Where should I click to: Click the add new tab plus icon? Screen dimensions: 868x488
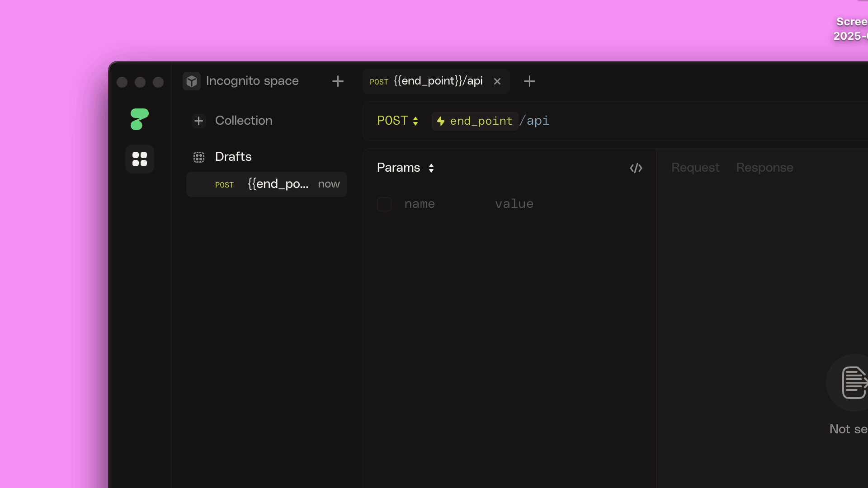[529, 82]
